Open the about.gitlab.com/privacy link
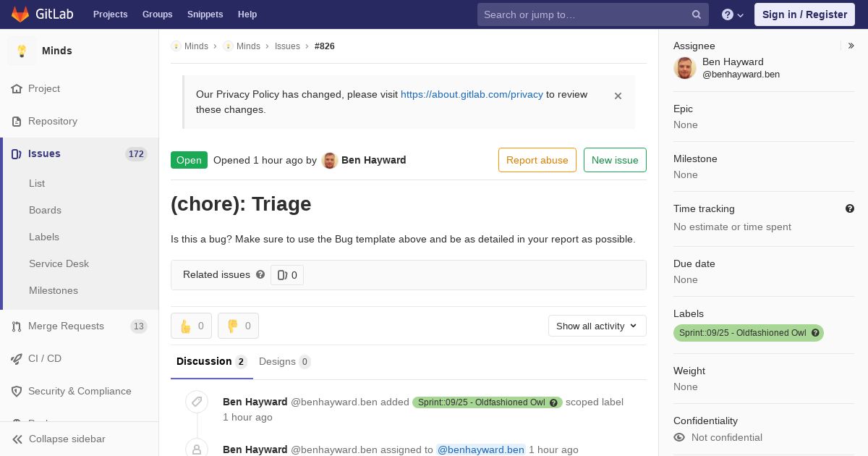 (x=472, y=94)
